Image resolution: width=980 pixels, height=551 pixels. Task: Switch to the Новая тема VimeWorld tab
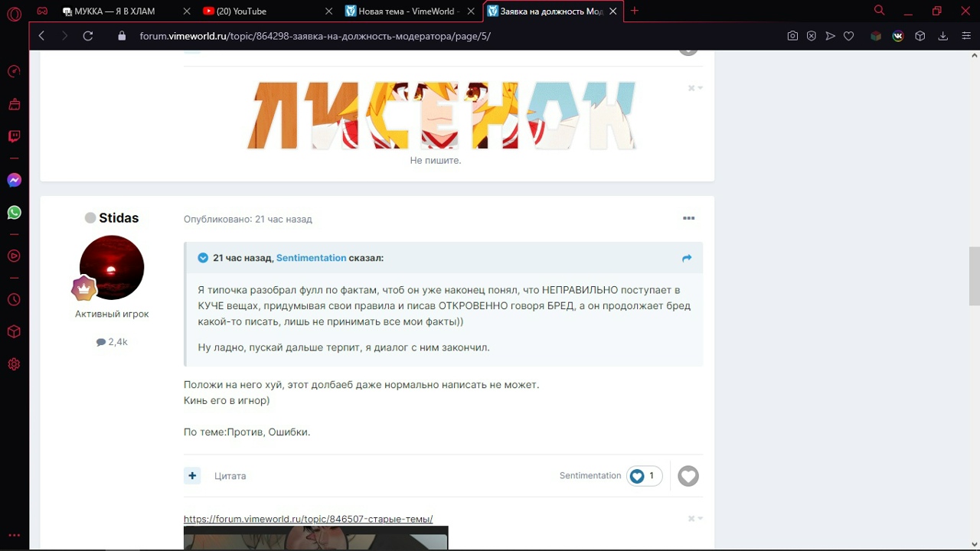pyautogui.click(x=403, y=11)
